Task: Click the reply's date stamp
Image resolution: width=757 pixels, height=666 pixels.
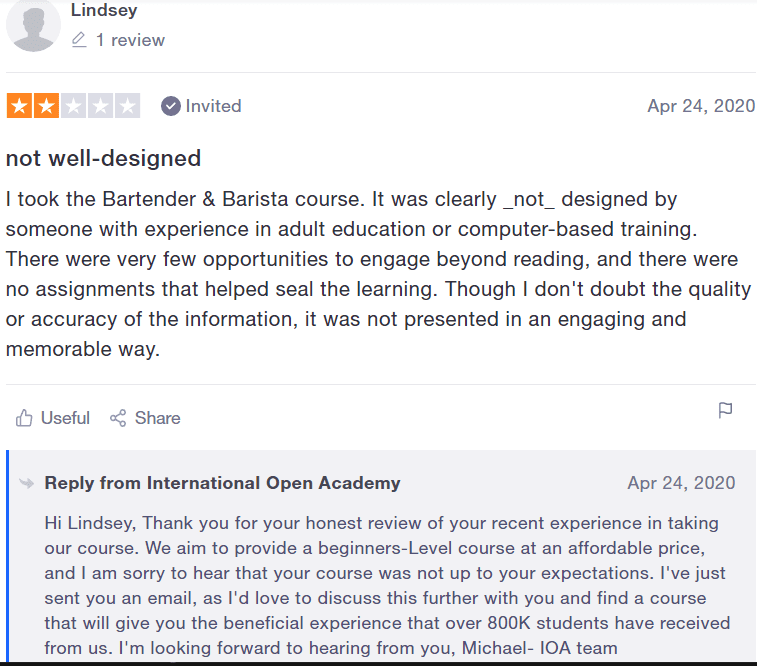Action: (x=681, y=483)
